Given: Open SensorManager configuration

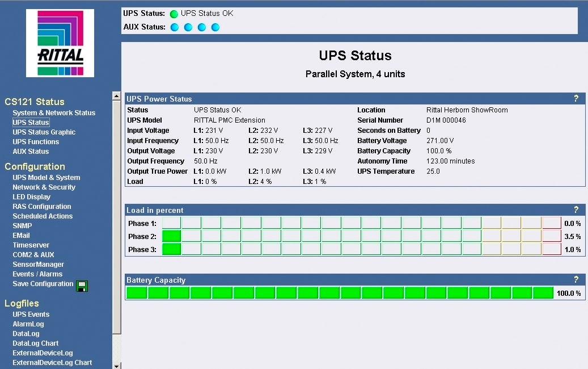Looking at the screenshot, I should [38, 265].
